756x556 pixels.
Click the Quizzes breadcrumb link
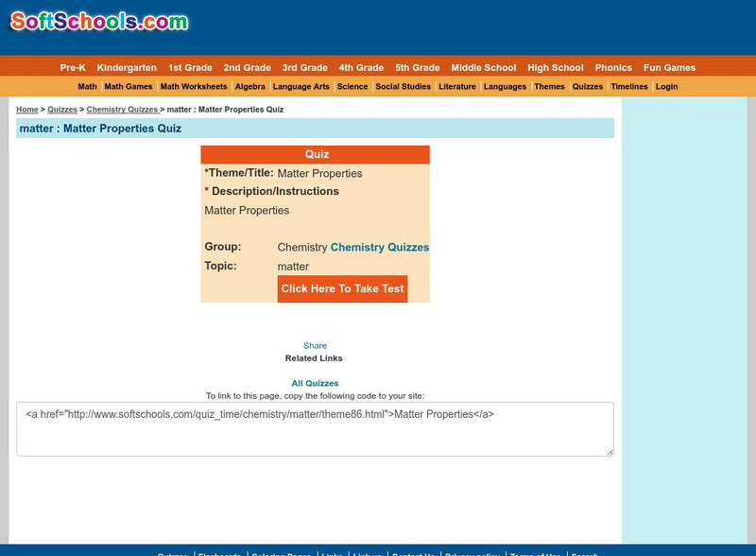pos(62,110)
